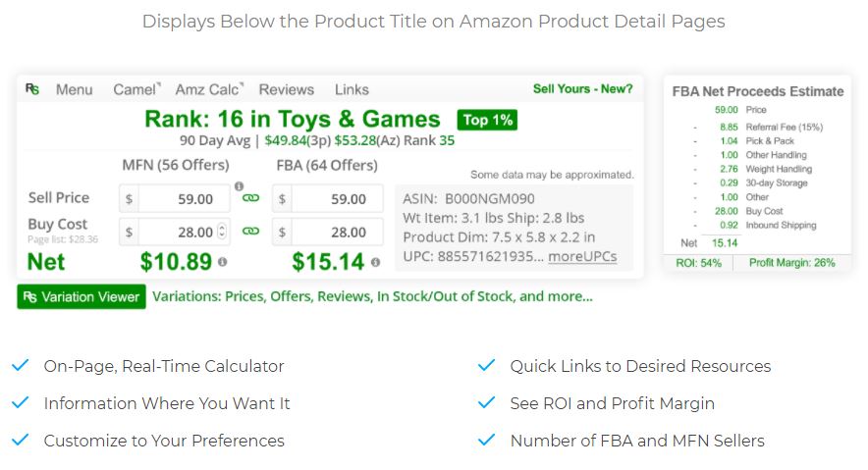
Task: Click the checkmark beside On-Page, Real-Time Calculator
Action: tap(21, 365)
